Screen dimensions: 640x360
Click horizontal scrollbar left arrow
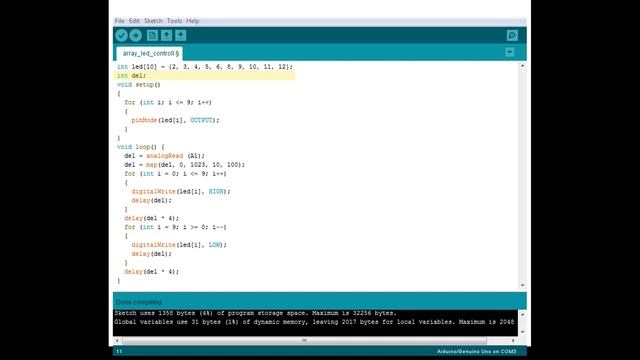117,340
